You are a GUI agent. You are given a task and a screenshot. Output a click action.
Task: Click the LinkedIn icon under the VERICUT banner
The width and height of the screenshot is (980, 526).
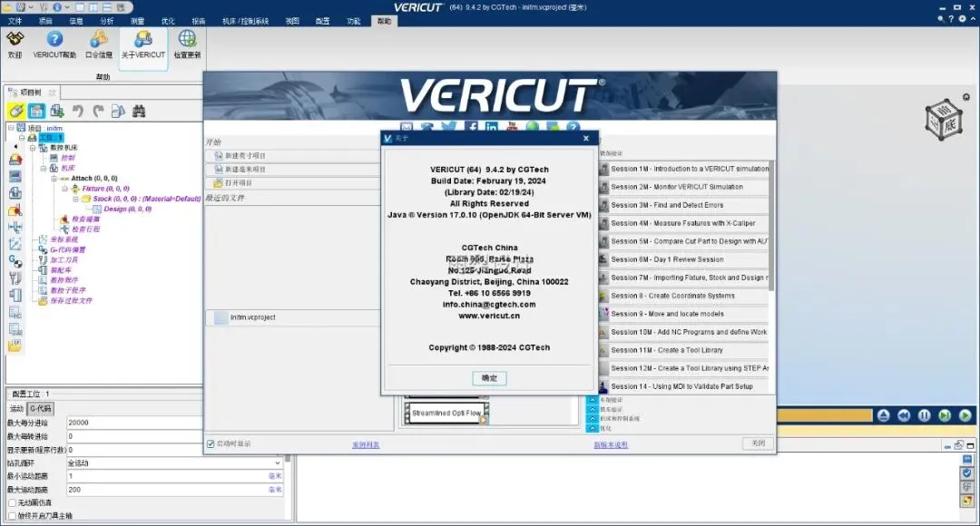coord(491,128)
